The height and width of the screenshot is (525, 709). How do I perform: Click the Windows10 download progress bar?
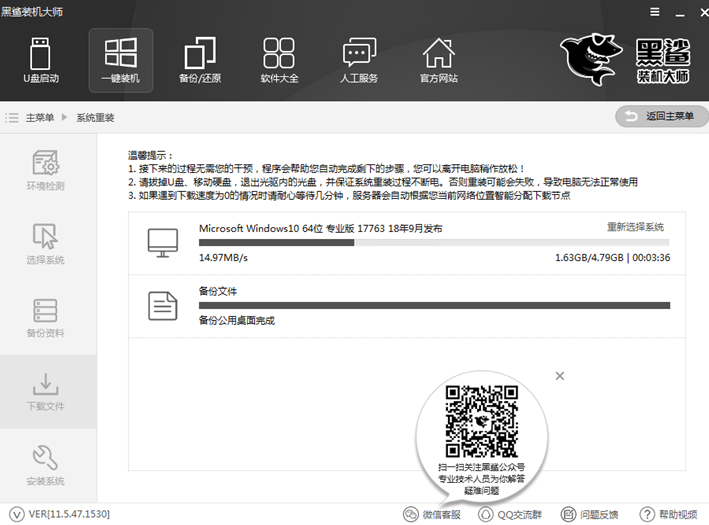pyautogui.click(x=434, y=242)
